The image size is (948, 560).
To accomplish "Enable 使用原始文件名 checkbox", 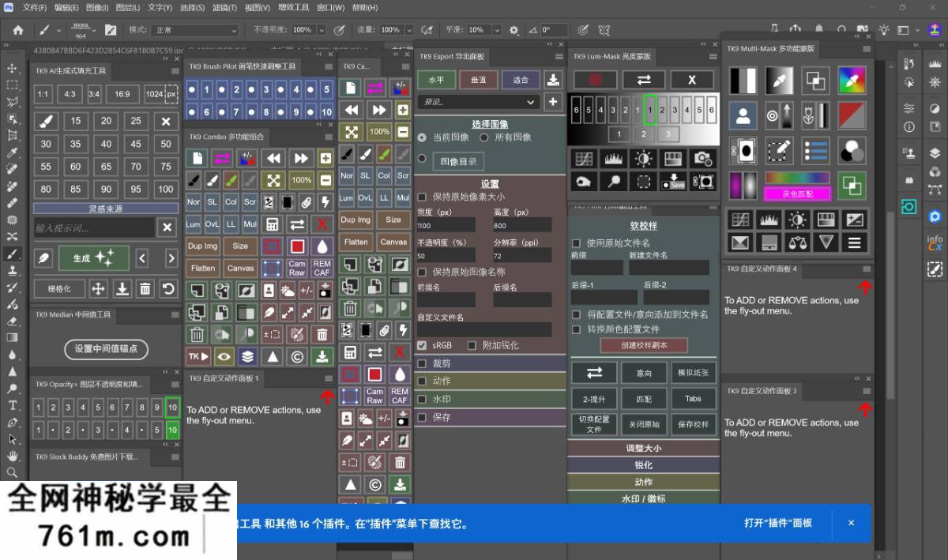I will [x=577, y=243].
